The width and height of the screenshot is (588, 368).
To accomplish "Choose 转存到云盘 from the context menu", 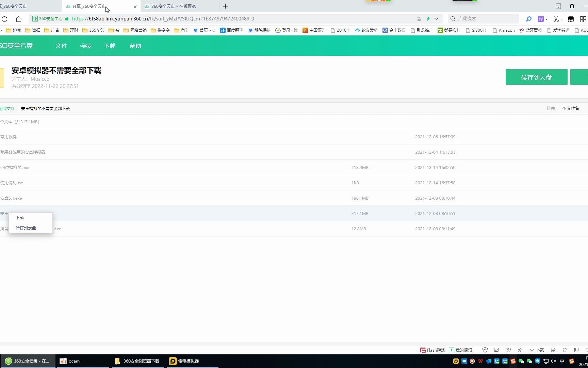I will tap(26, 228).
